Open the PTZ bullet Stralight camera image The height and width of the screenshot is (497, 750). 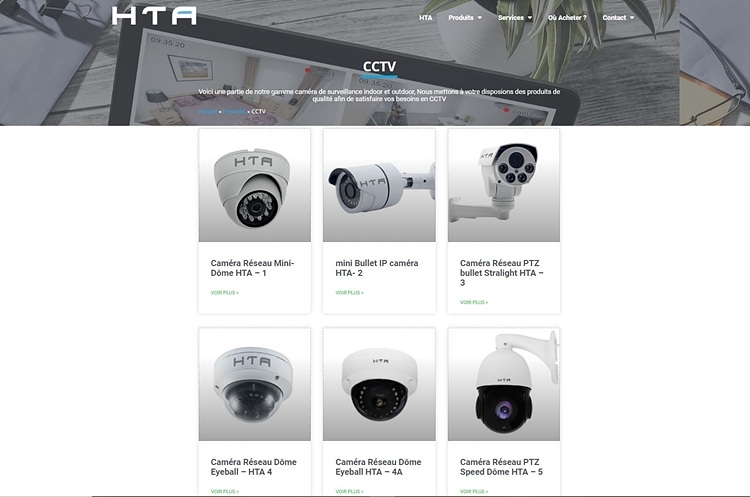(504, 185)
